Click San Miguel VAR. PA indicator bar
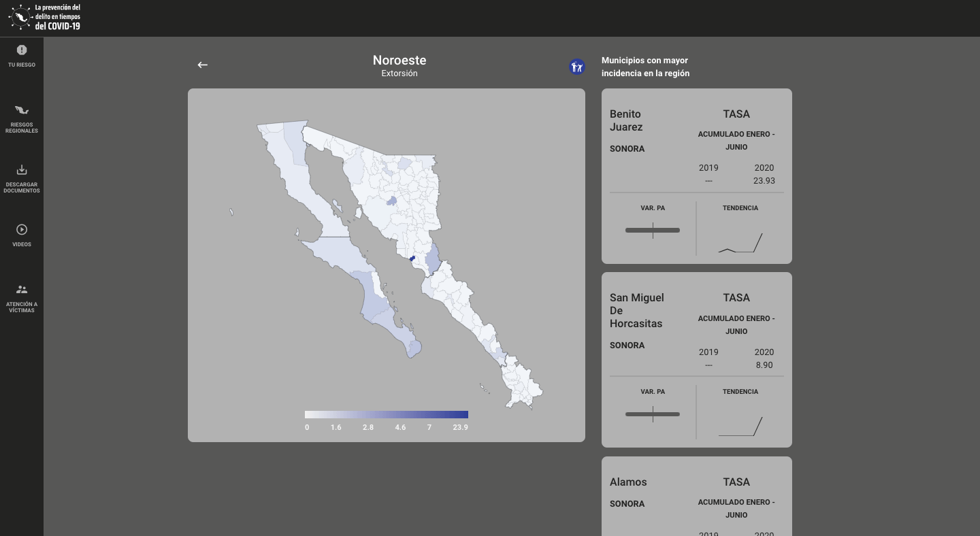This screenshot has width=980, height=536. (x=652, y=414)
